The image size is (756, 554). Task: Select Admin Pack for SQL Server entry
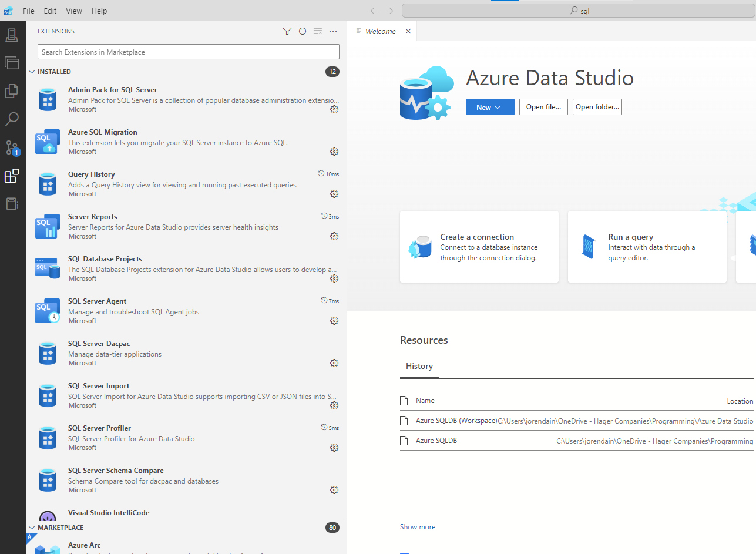pos(186,99)
